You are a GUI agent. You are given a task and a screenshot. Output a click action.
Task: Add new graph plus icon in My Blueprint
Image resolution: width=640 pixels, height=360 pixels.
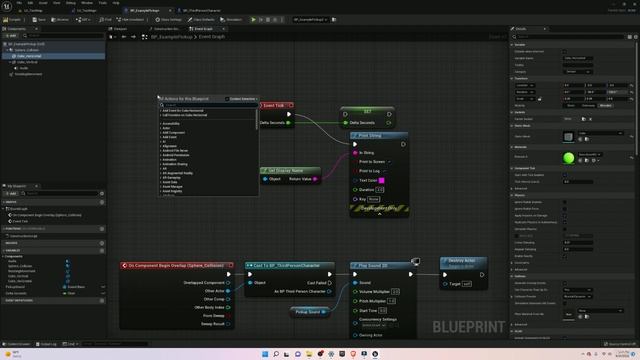click(102, 202)
